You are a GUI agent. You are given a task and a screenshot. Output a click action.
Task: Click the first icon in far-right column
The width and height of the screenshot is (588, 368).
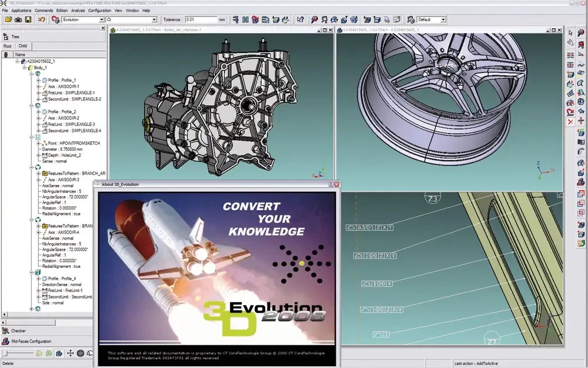[x=581, y=33]
